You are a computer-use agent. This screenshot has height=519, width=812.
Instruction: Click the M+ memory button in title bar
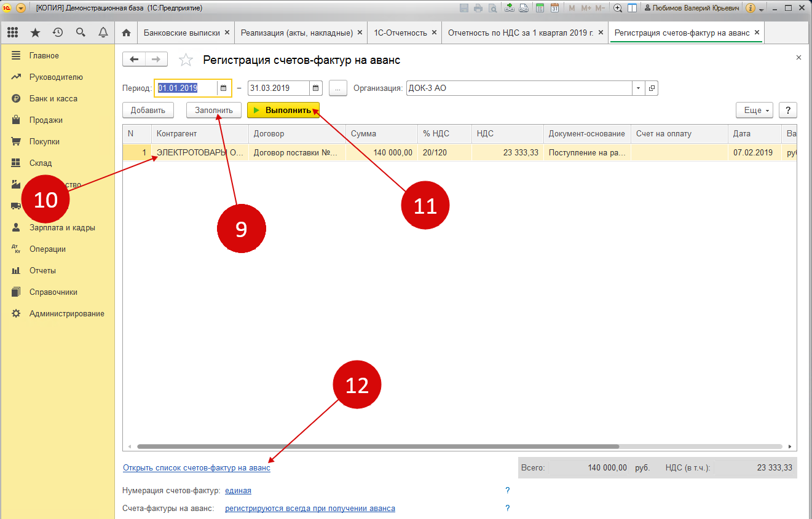(x=586, y=8)
